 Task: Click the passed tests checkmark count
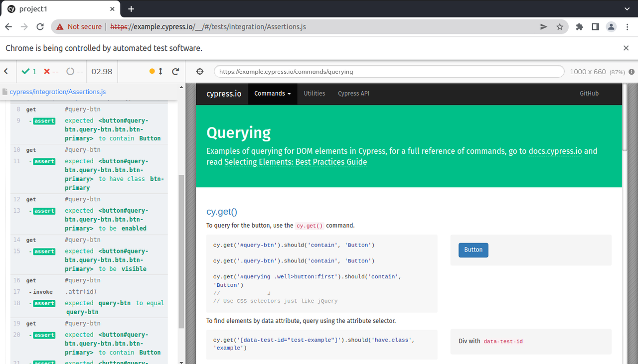[x=29, y=72]
